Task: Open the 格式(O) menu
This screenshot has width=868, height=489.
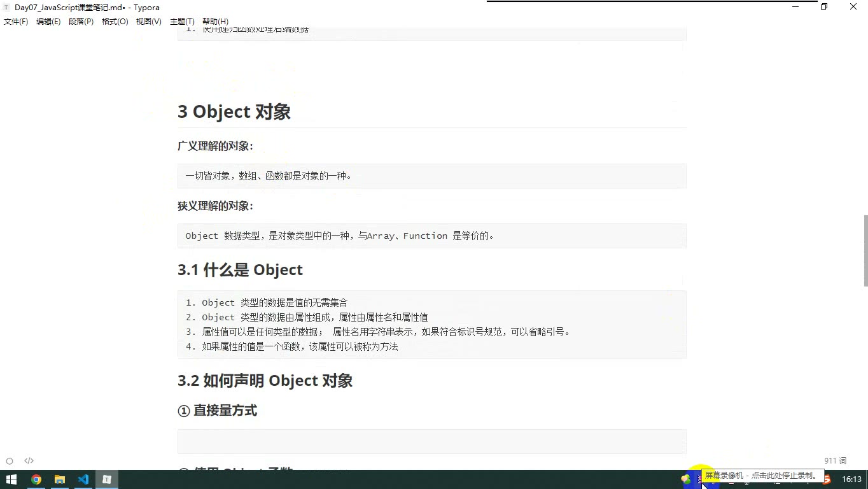Action: (x=115, y=22)
